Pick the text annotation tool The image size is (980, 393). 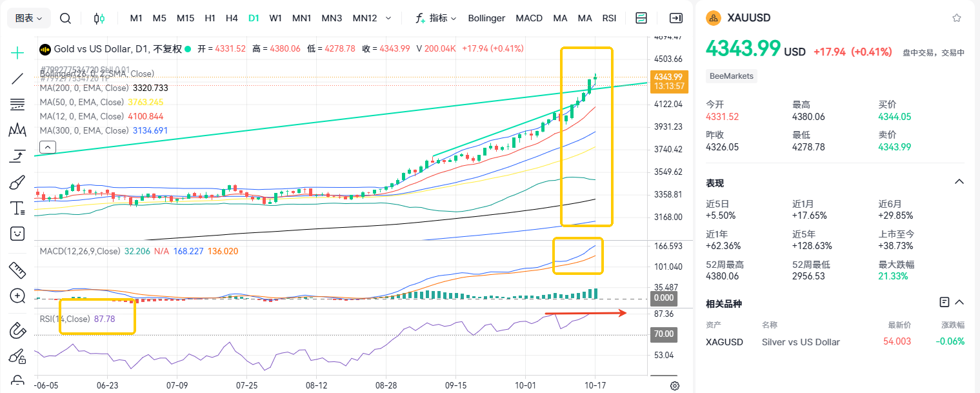[17, 208]
